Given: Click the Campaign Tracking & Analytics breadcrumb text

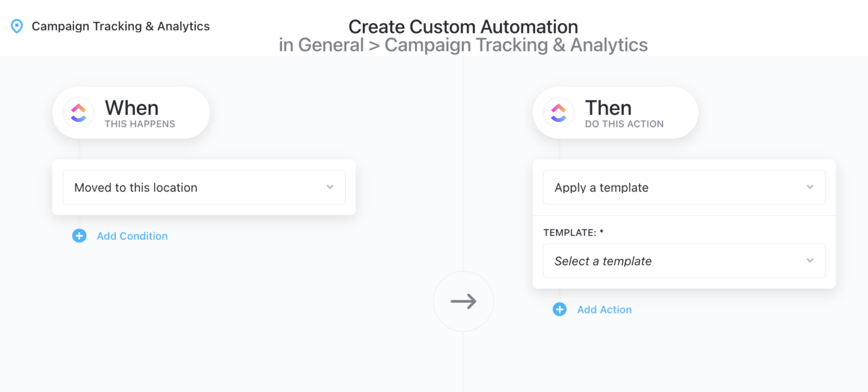Looking at the screenshot, I should pyautogui.click(x=120, y=26).
